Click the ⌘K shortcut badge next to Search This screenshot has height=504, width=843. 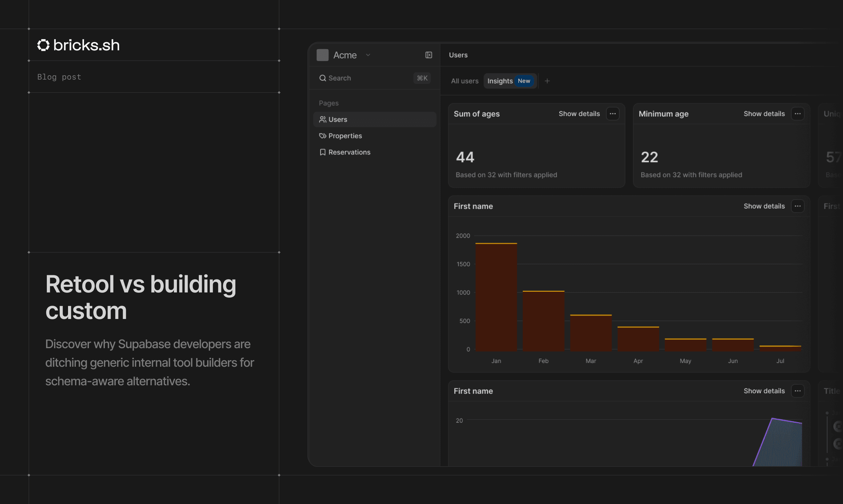[421, 78]
